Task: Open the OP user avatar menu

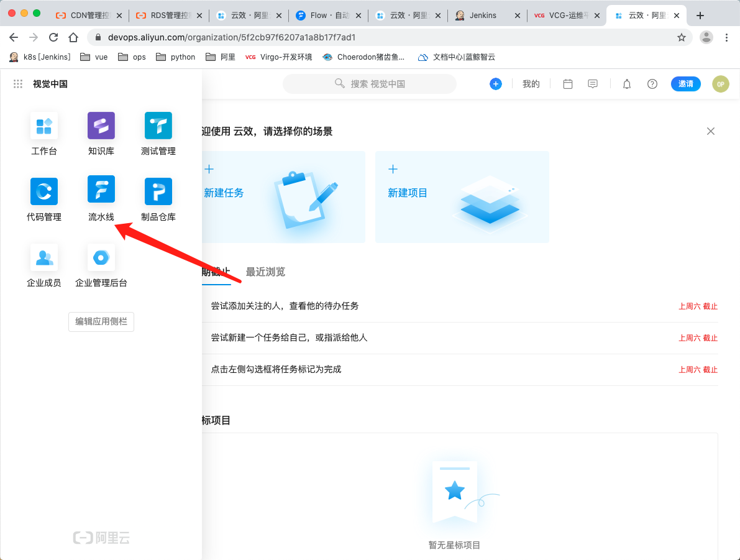Action: (721, 84)
